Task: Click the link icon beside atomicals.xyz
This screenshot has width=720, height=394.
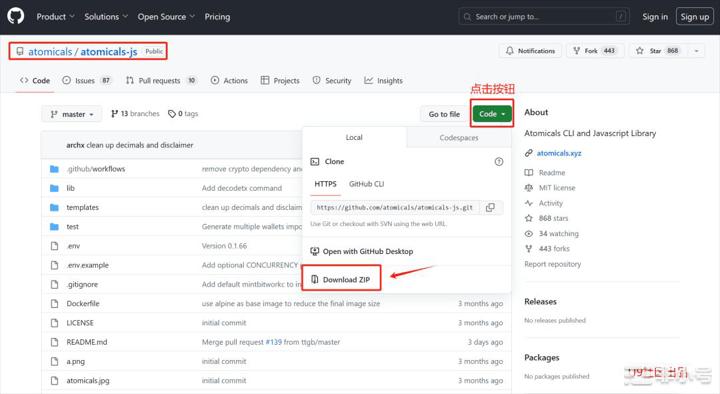Action: [529, 153]
